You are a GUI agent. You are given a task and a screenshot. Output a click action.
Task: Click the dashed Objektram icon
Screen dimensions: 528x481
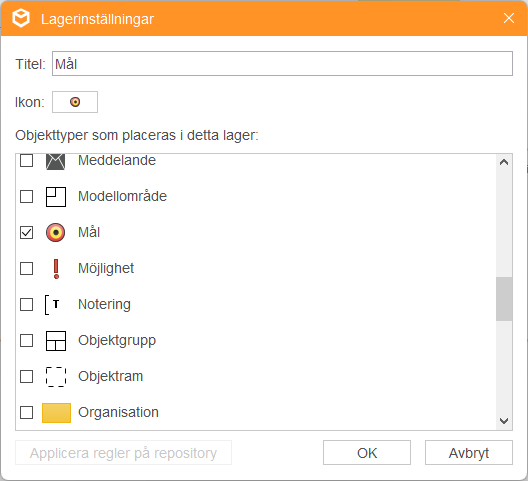coord(56,377)
